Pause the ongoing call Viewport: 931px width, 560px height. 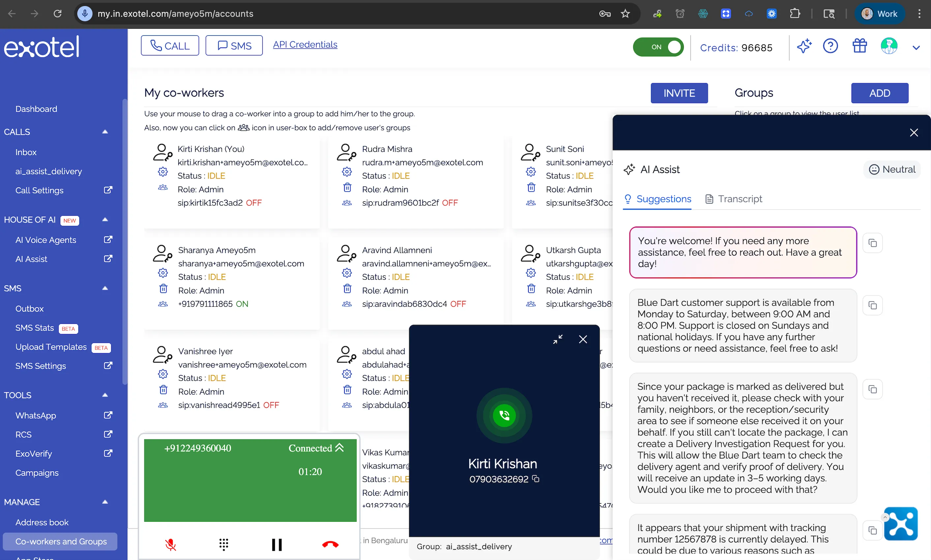(x=277, y=544)
